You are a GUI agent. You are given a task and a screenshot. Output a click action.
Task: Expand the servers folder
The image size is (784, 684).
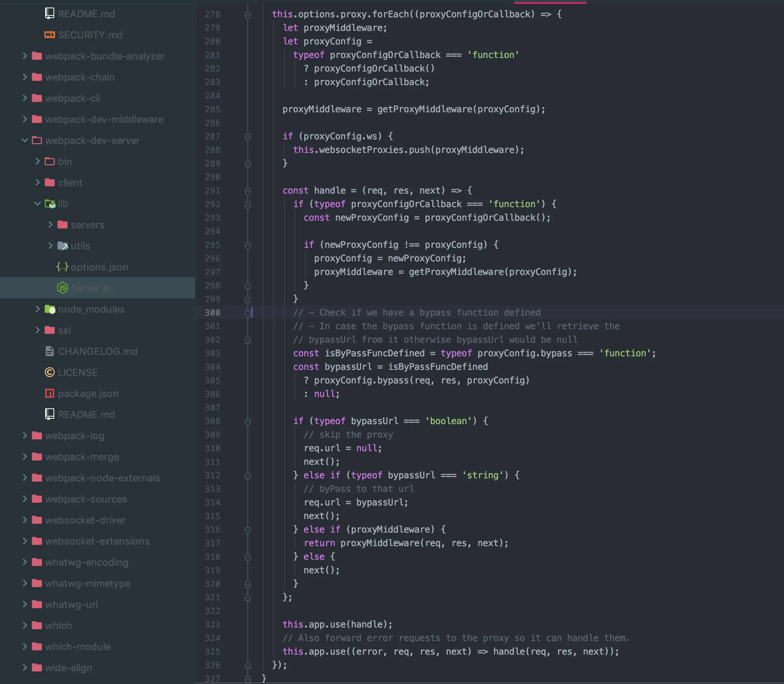50,224
